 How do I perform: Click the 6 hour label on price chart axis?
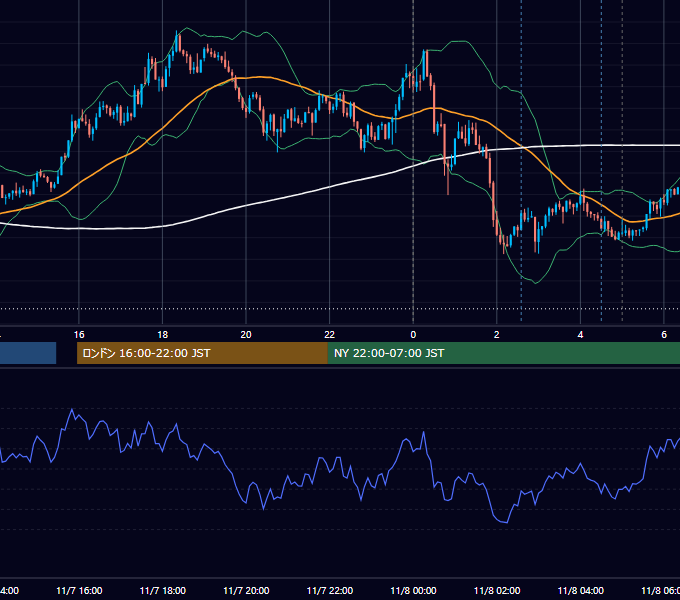pyautogui.click(x=664, y=335)
